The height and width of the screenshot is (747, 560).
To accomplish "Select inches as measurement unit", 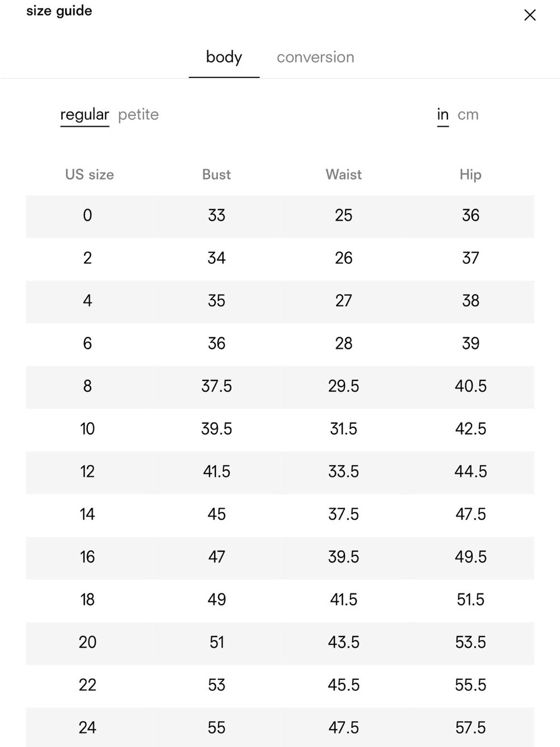I will [443, 115].
